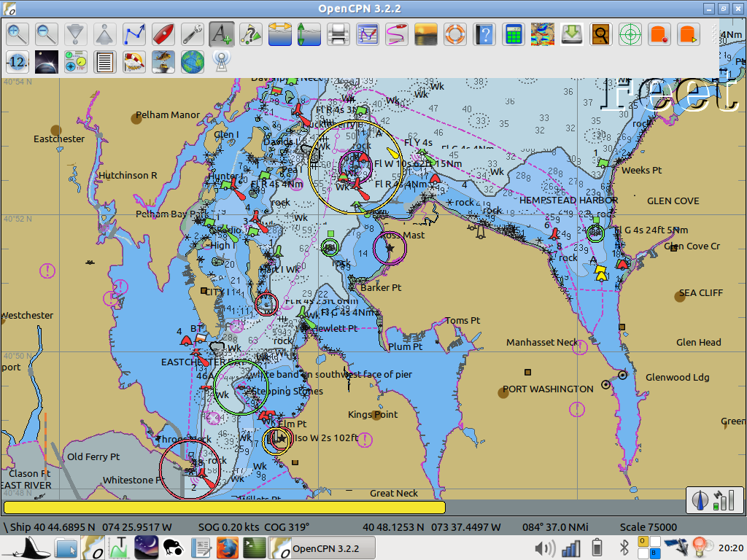Toggle Show ENC Text button
This screenshot has height=560, width=747.
(x=222, y=34)
